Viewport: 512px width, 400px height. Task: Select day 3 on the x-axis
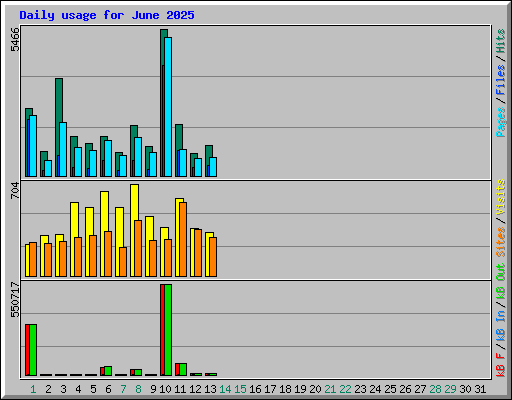pos(63,389)
